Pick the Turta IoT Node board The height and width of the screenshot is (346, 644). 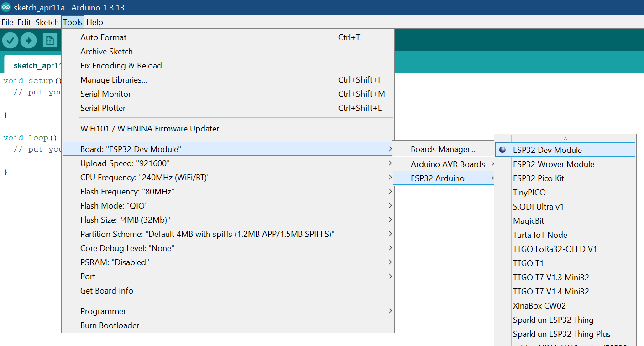click(x=565, y=235)
